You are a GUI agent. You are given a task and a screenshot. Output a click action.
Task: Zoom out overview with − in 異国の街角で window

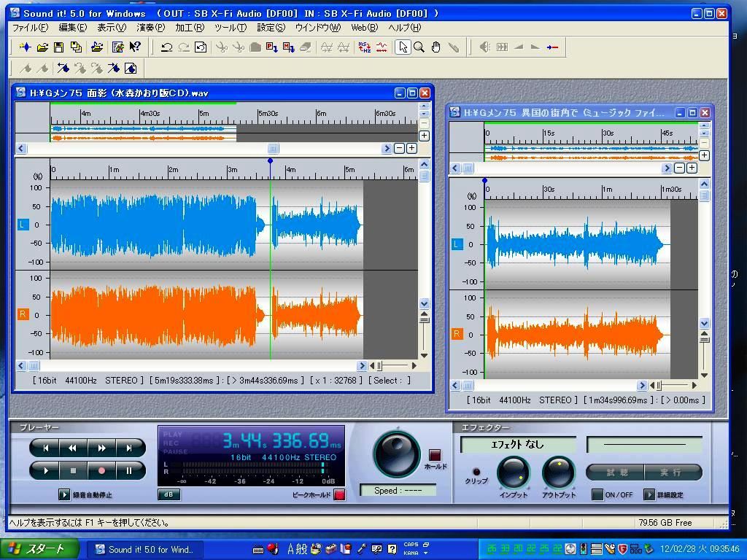(x=679, y=168)
